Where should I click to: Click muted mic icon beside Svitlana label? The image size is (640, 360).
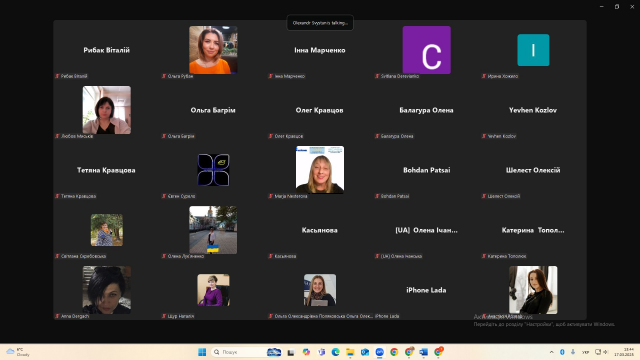(x=377, y=76)
